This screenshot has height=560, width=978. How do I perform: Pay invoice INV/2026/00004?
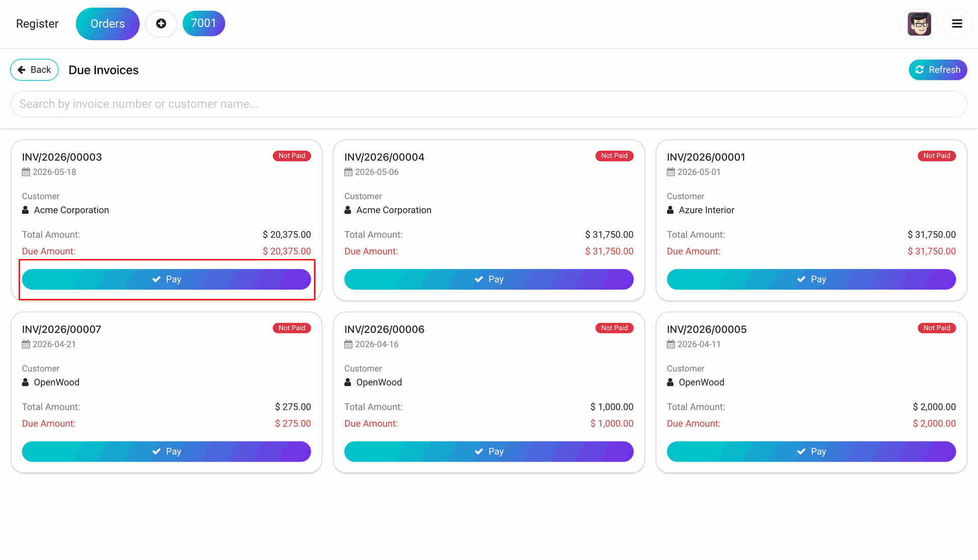tap(489, 279)
